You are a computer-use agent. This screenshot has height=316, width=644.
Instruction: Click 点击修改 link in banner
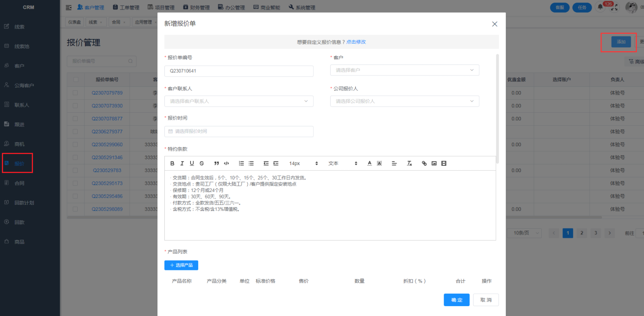356,42
